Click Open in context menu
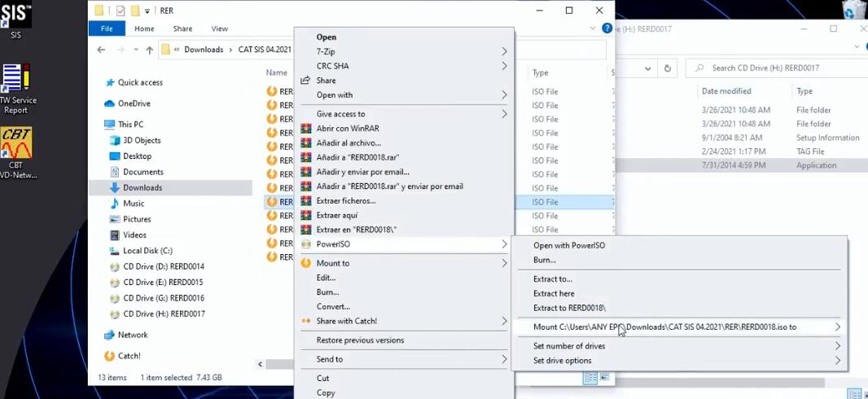The image size is (868, 399). click(x=404, y=37)
